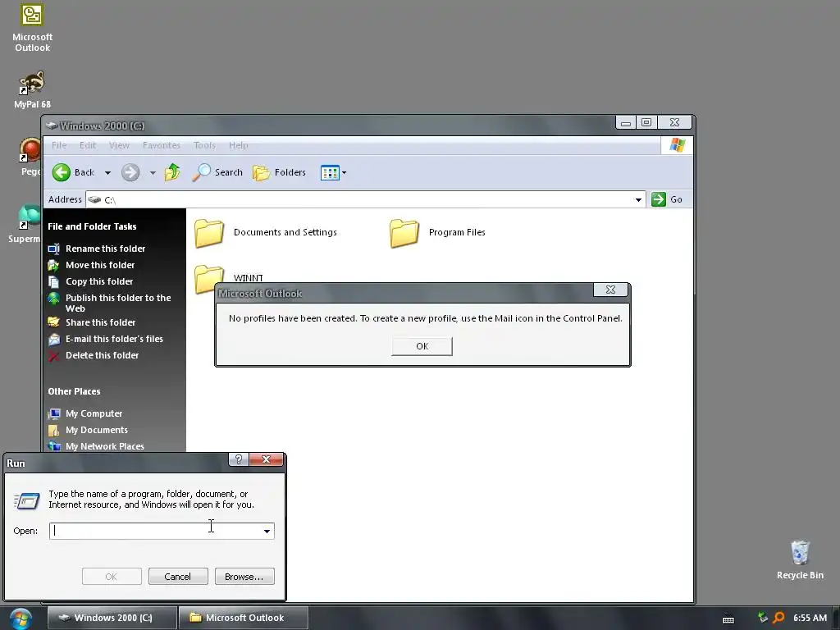Click the Address bar path field
840x630 pixels.
coord(364,200)
